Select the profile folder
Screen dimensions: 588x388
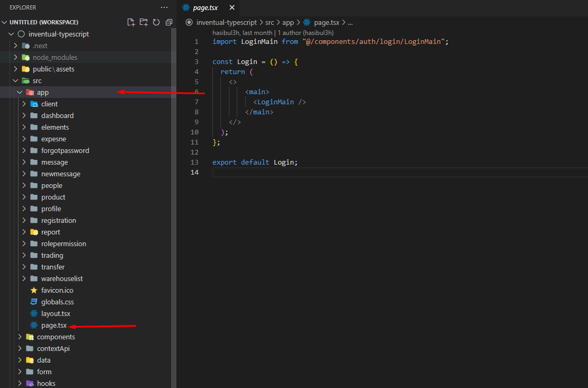[x=85, y=209]
